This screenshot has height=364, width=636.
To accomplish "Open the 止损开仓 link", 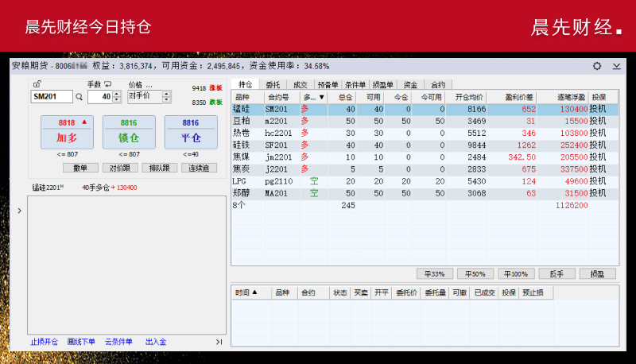I will [45, 342].
